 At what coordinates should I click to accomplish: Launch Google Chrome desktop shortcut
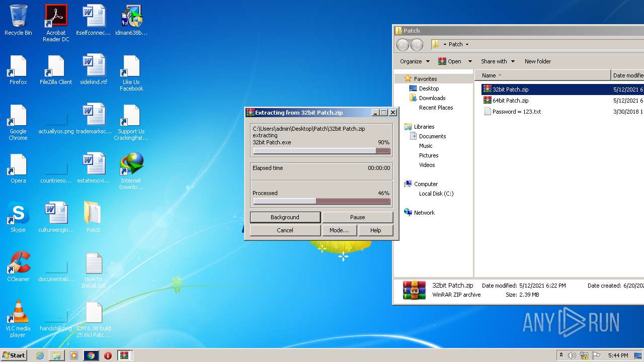pyautogui.click(x=18, y=122)
